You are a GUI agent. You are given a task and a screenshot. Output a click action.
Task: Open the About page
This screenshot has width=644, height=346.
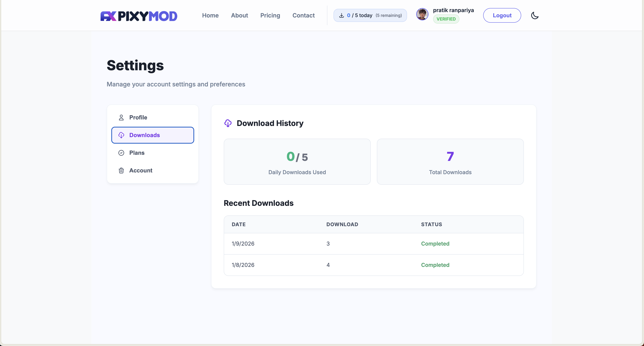[239, 15]
